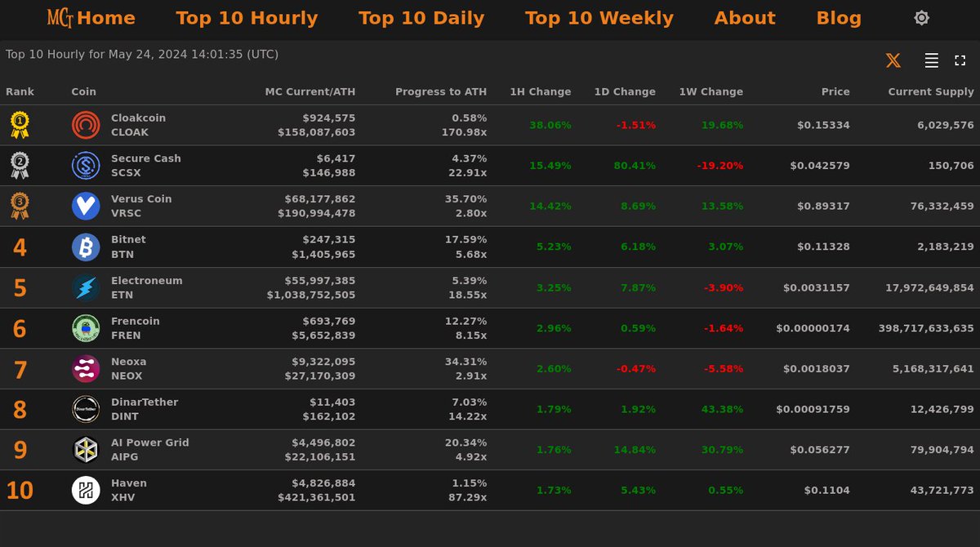Click Cloakcoin's -1.51% daily change
The width and height of the screenshot is (980, 547).
click(x=636, y=125)
